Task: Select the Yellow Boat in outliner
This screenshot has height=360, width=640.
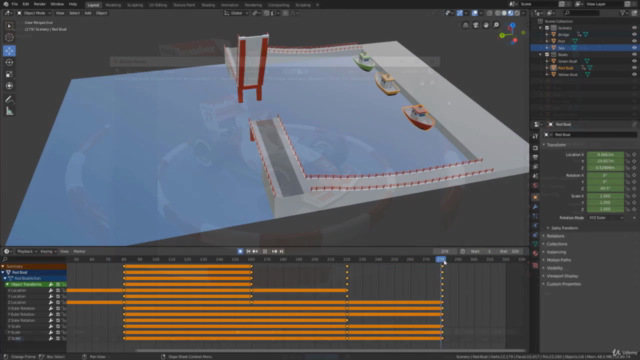Action: tap(567, 75)
